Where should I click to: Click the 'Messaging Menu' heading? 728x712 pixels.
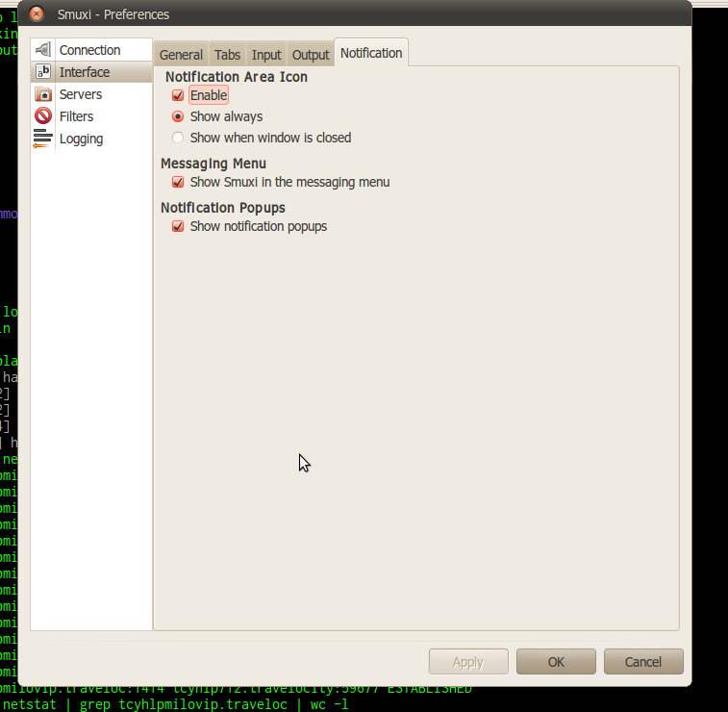[x=213, y=164]
